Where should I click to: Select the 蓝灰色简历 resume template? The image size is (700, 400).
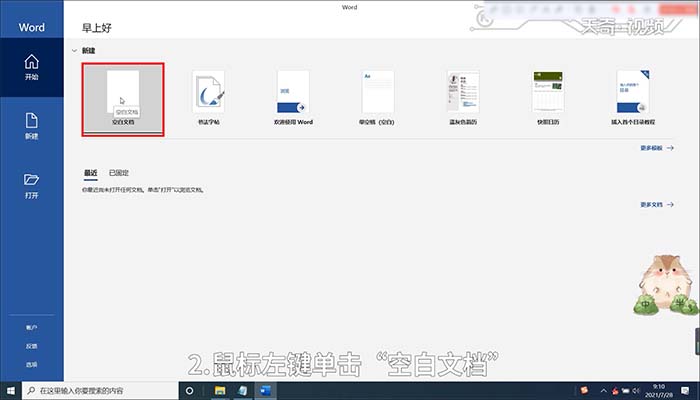click(x=463, y=98)
